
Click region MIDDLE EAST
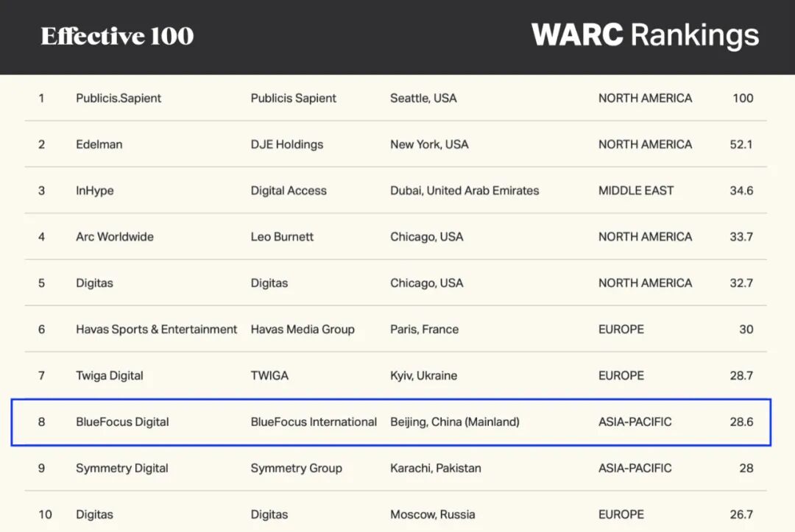(x=636, y=191)
